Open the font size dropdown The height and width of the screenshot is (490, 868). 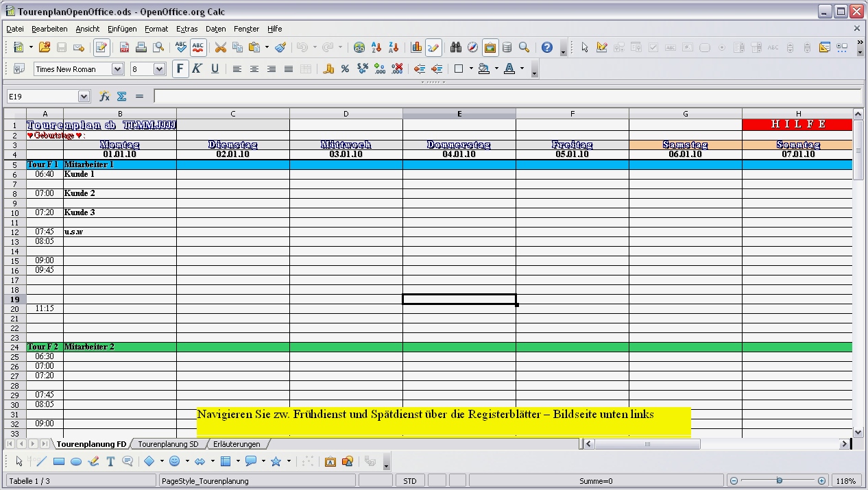point(160,69)
